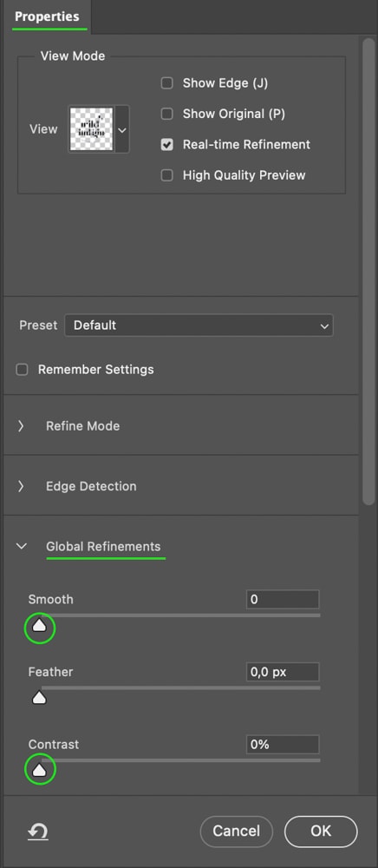The image size is (378, 868).
Task: Open the Preset Default dropdown
Action: 199,325
